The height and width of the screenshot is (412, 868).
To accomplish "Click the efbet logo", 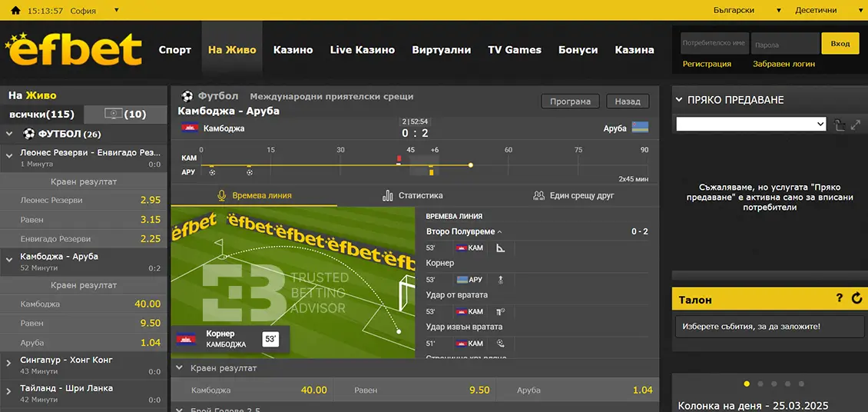I will 73,48.
